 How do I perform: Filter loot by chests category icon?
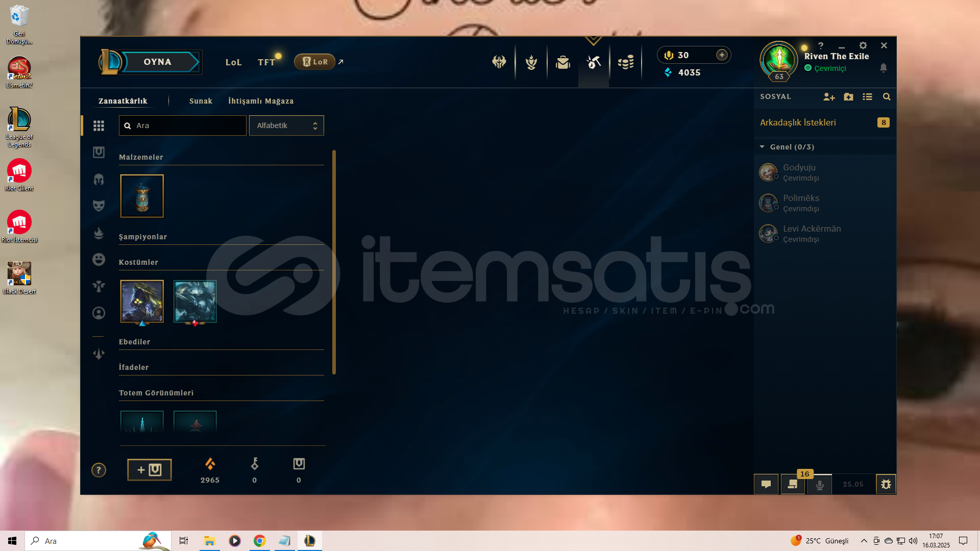99,152
